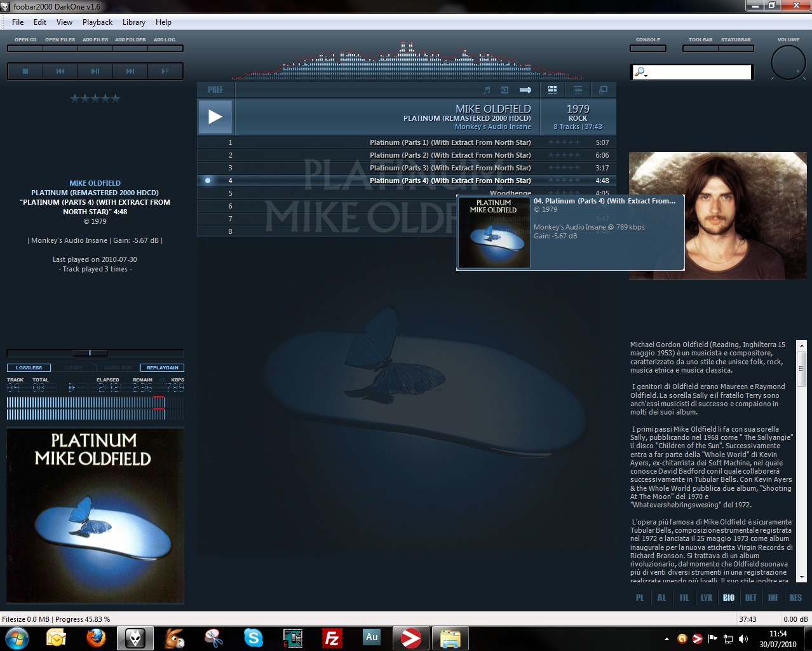The image size is (812, 651).
Task: Click the cursor-follows-playback icon
Action: [504, 90]
